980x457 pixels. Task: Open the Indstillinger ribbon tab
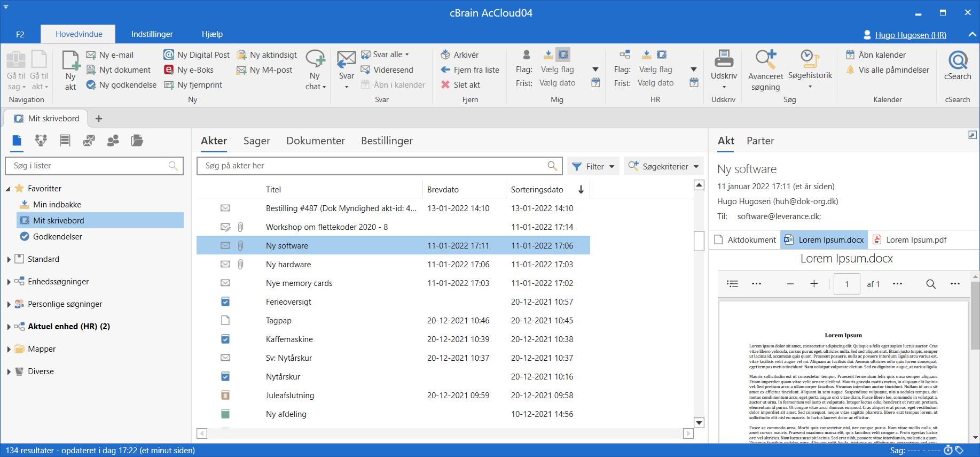[152, 34]
